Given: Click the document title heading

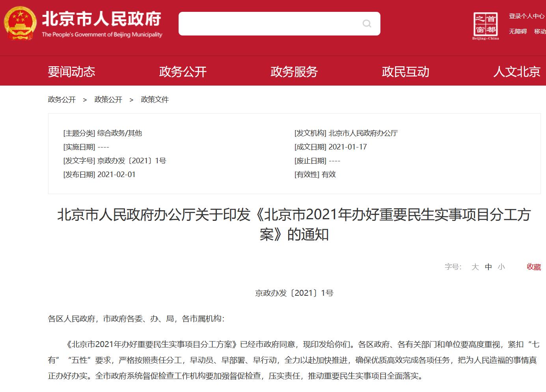Looking at the screenshot, I should (294, 225).
